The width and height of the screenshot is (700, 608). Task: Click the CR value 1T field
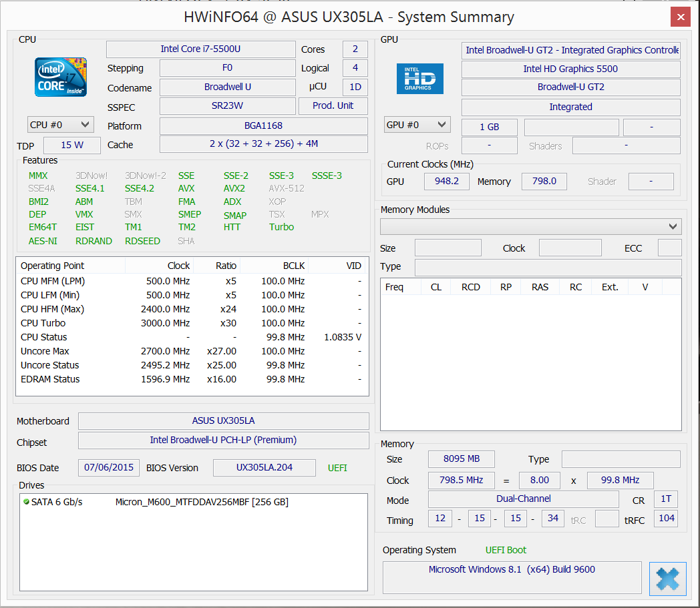click(666, 499)
